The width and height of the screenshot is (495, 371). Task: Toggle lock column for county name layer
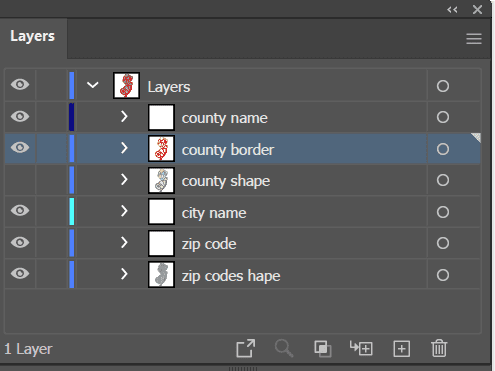pos(52,117)
